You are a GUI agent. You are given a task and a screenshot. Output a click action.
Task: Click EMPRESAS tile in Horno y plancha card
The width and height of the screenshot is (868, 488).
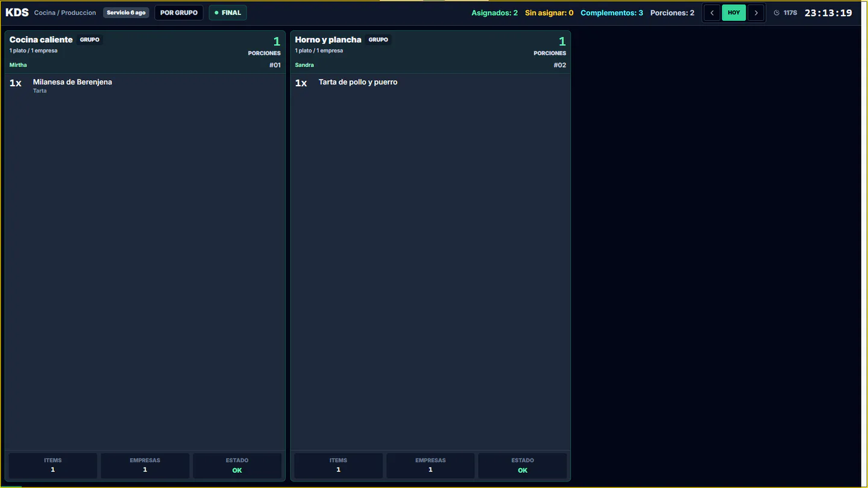[430, 466]
